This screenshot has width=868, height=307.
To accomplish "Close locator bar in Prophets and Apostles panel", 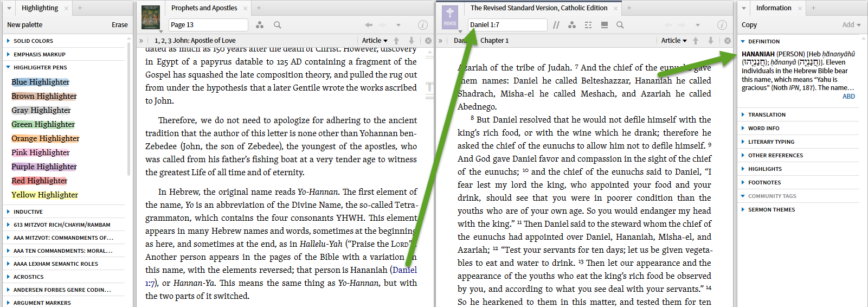I will 428,41.
